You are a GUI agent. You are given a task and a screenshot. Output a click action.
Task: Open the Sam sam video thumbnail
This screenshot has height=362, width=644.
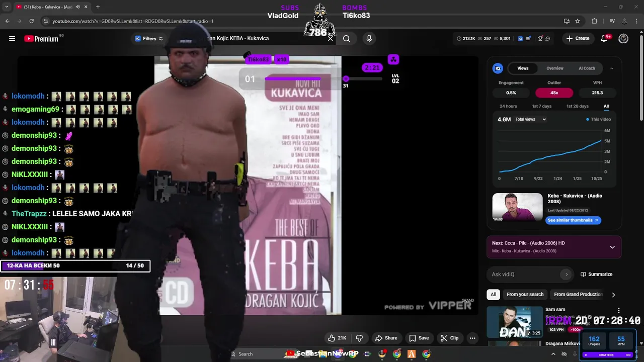[x=515, y=322]
